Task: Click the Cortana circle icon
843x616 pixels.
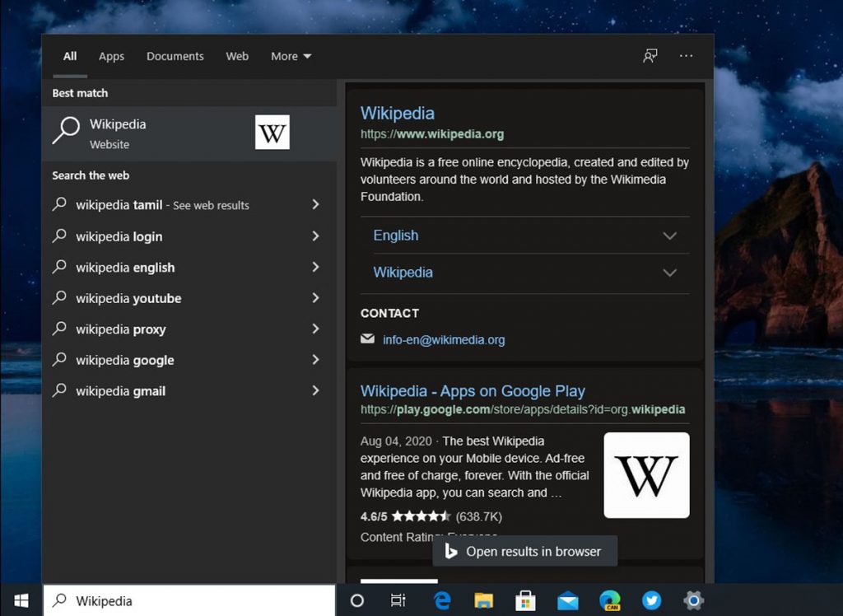Action: [x=357, y=600]
